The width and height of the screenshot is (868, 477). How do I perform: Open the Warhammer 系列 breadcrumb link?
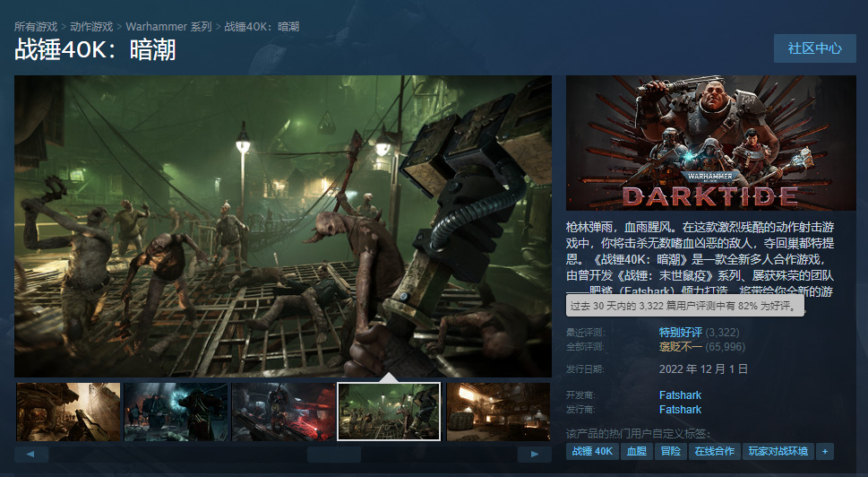tap(168, 27)
